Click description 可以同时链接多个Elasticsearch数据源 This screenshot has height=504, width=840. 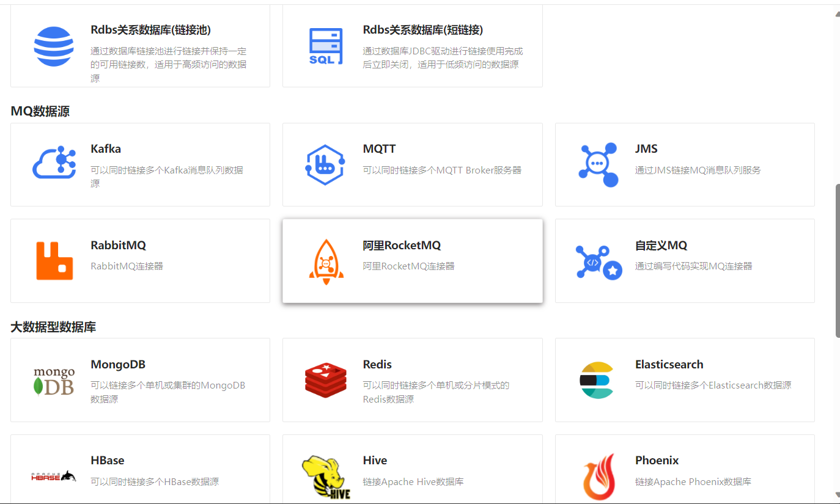coord(713,385)
